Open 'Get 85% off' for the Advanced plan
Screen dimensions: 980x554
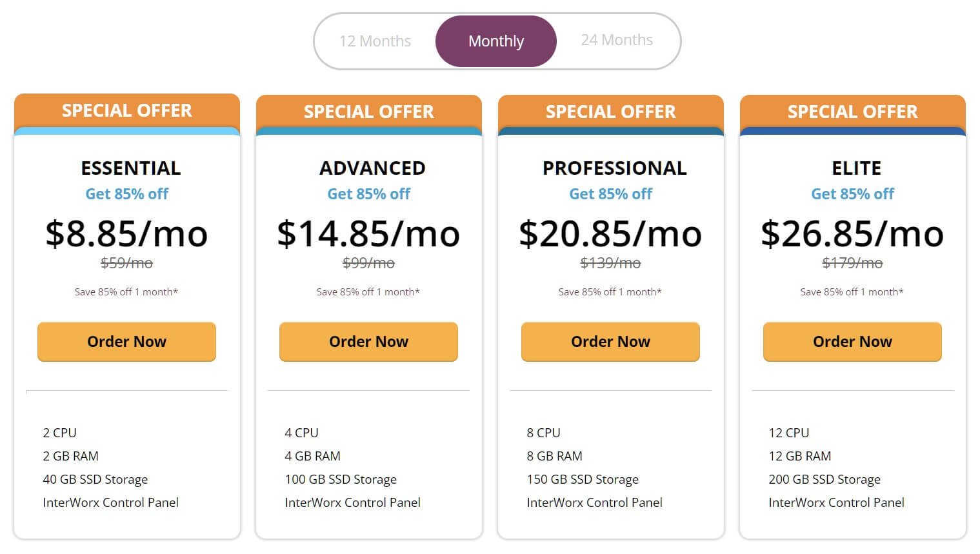pyautogui.click(x=369, y=194)
